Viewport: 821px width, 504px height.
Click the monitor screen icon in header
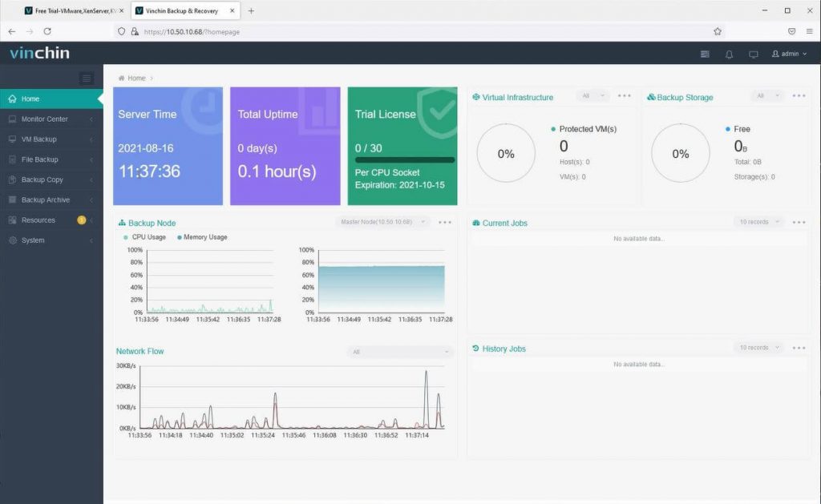point(753,54)
